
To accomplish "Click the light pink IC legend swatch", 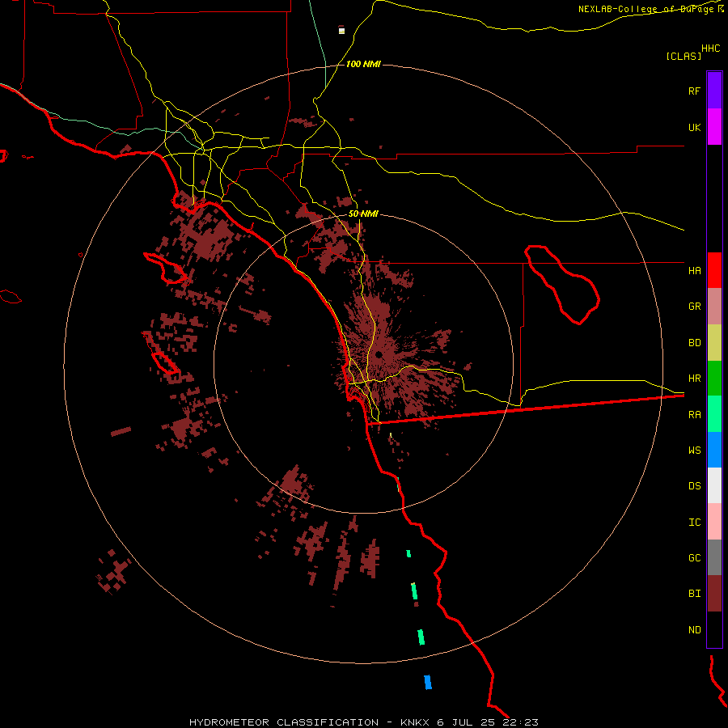I will click(714, 522).
